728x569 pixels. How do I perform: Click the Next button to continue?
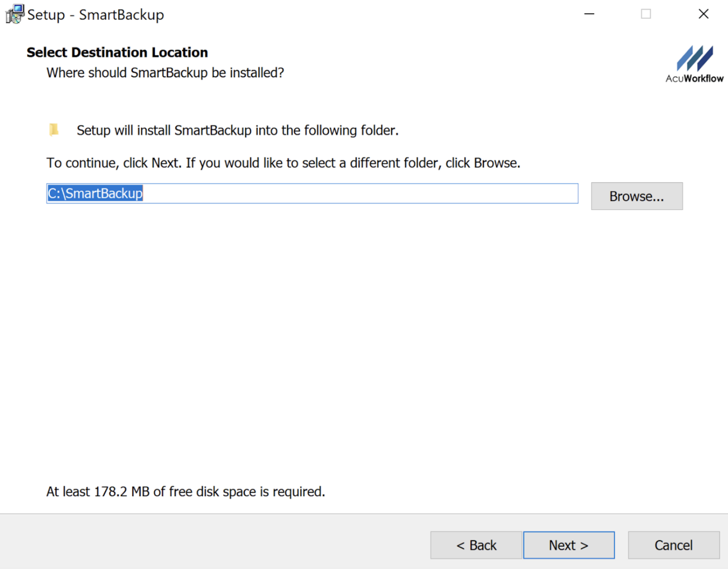tap(568, 545)
